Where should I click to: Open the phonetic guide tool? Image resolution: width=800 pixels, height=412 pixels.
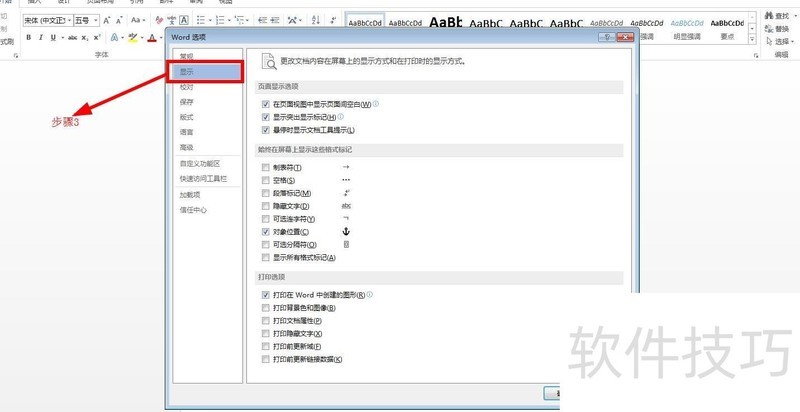172,20
